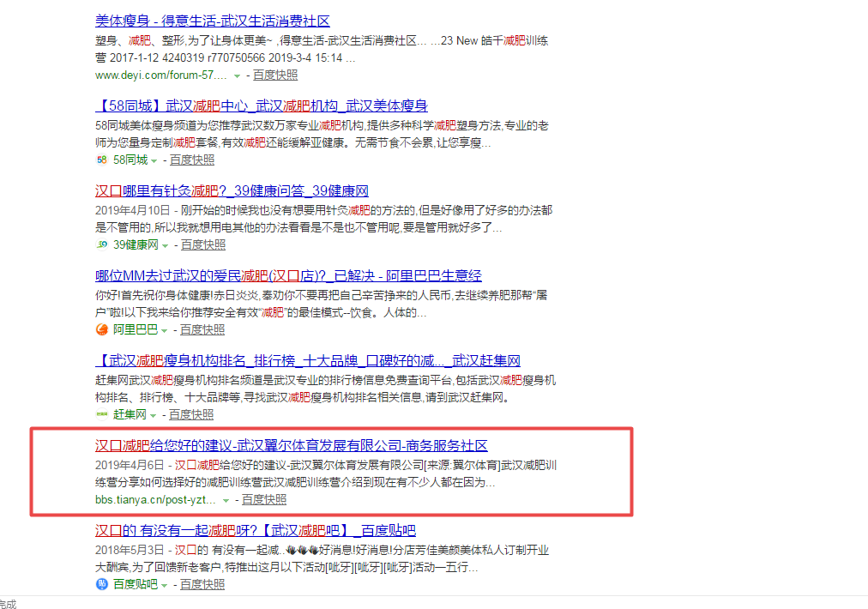Open 百度快照 for the bbs.tianya.cn result
The width and height of the screenshot is (868, 609).
(264, 499)
